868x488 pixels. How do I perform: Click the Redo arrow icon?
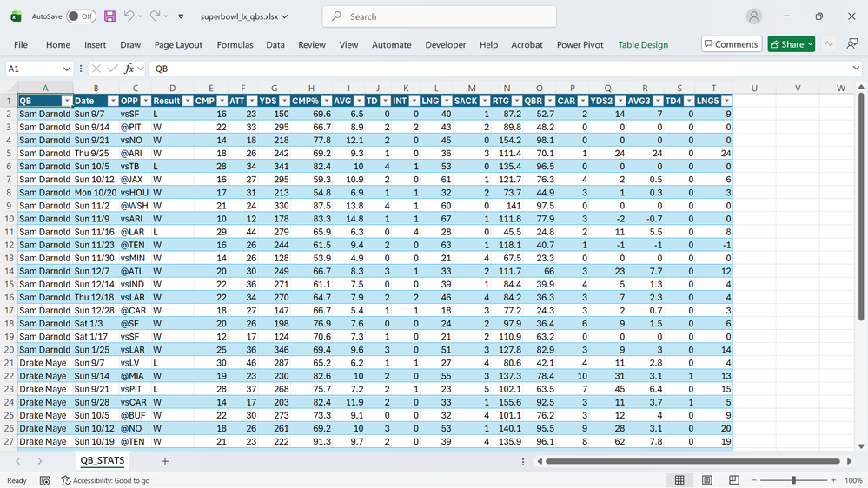[155, 16]
